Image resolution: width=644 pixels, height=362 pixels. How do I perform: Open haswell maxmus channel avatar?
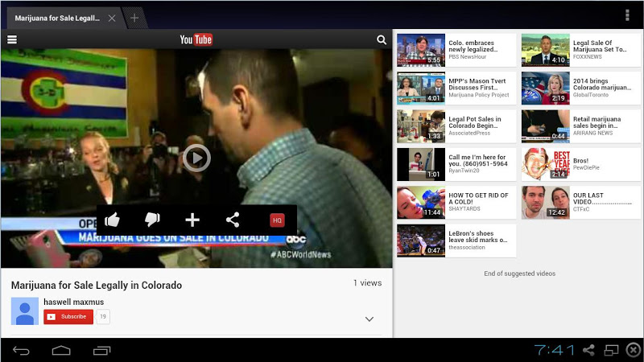25,311
